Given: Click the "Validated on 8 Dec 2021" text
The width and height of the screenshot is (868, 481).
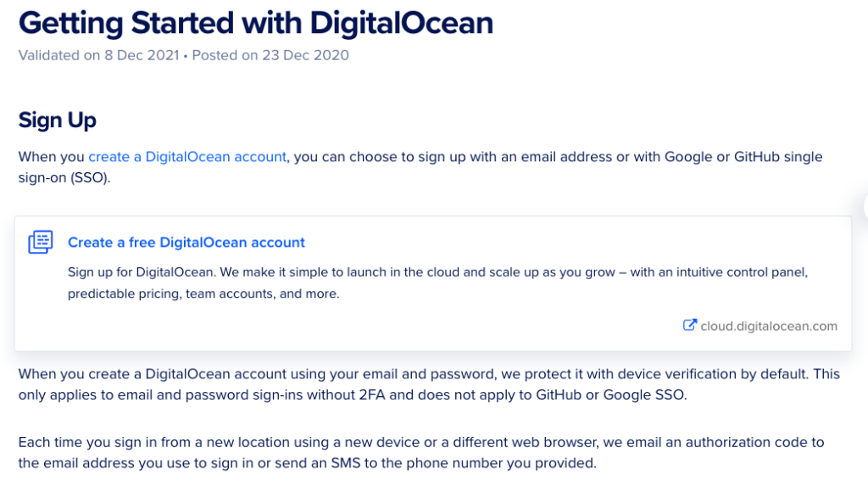Looking at the screenshot, I should (98, 55).
